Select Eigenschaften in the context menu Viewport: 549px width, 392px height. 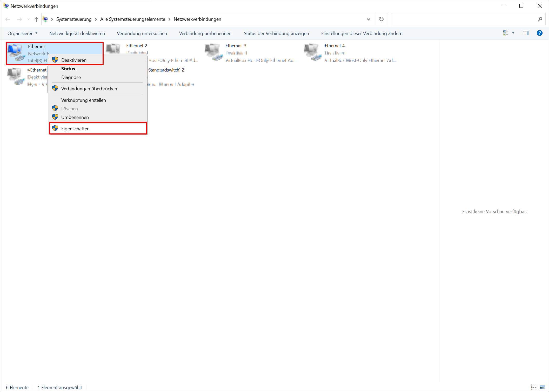click(x=75, y=129)
